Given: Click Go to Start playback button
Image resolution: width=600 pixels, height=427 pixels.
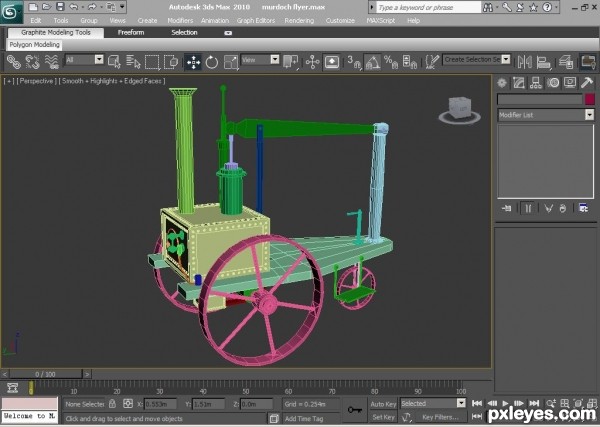Looking at the screenshot, I should (477, 403).
